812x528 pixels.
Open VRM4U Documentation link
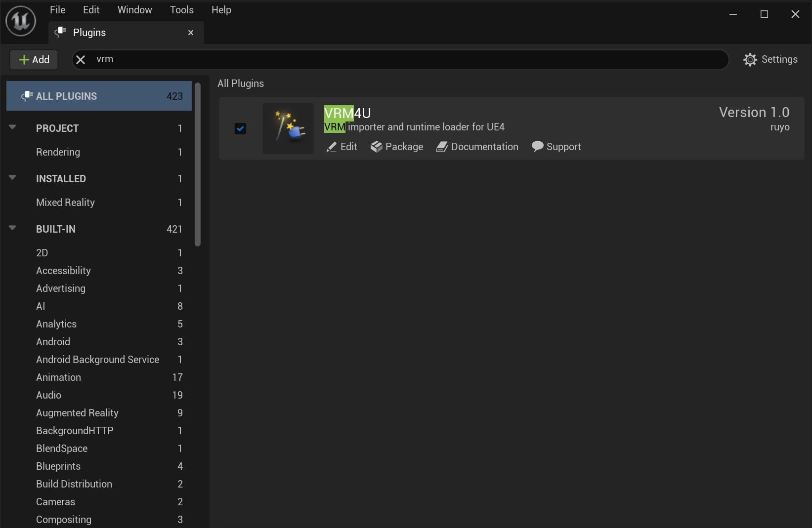tap(477, 147)
